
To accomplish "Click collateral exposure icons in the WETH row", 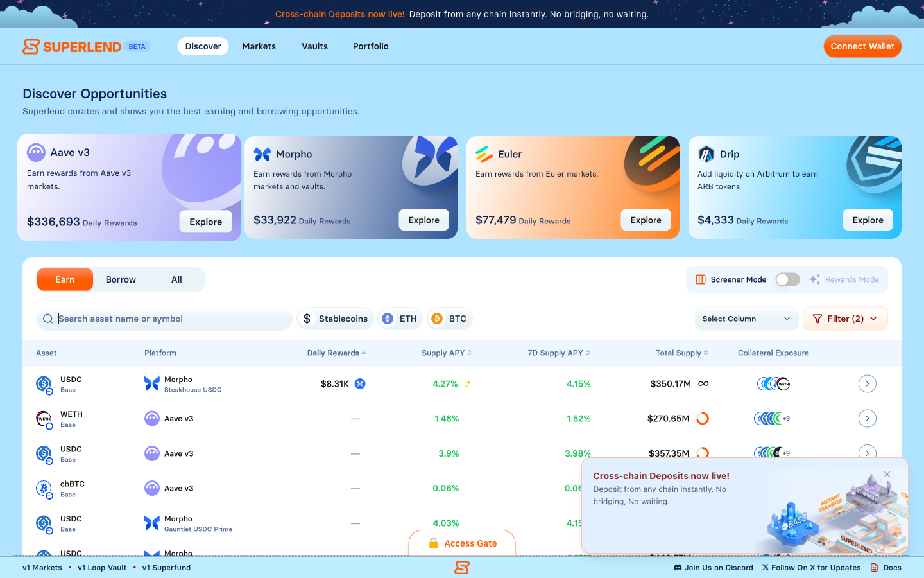I will (x=770, y=419).
